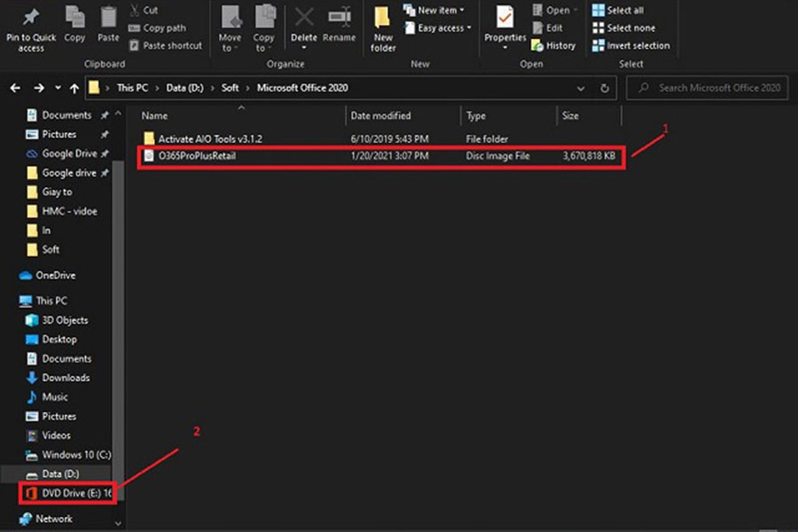798x532 pixels.
Task: Open Network in the navigation pane
Action: click(x=45, y=519)
